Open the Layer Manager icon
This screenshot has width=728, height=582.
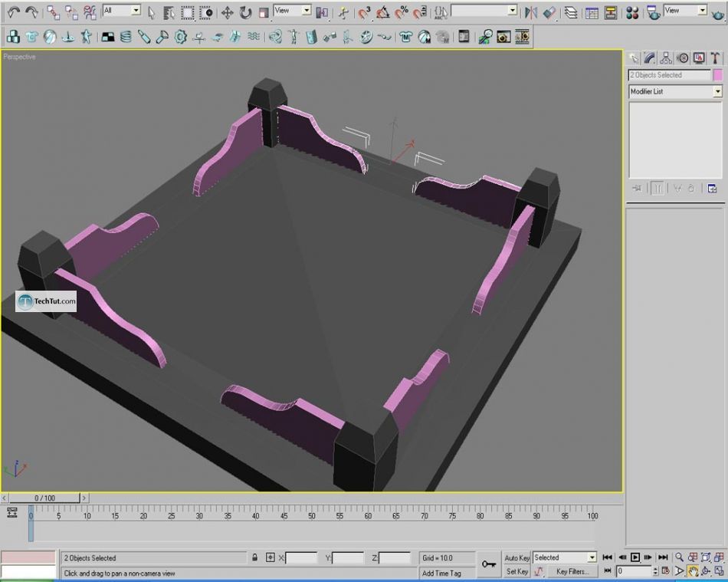[571, 12]
